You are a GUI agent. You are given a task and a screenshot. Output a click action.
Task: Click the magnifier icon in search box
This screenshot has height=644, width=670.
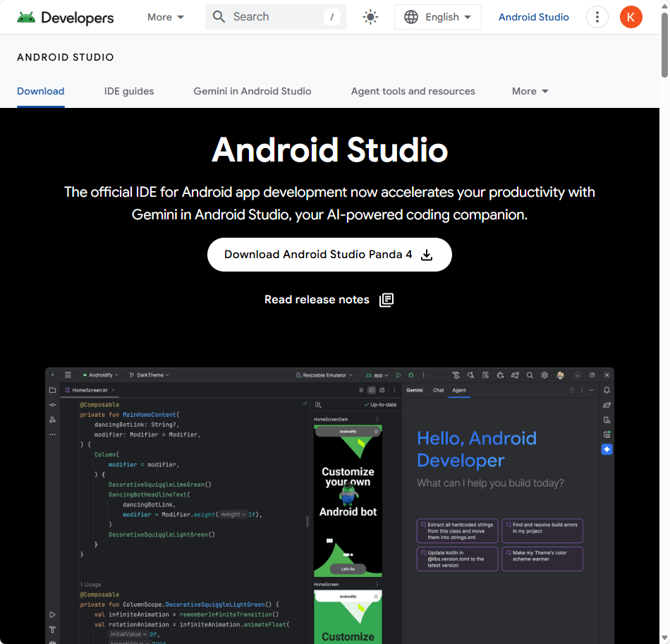(x=219, y=17)
